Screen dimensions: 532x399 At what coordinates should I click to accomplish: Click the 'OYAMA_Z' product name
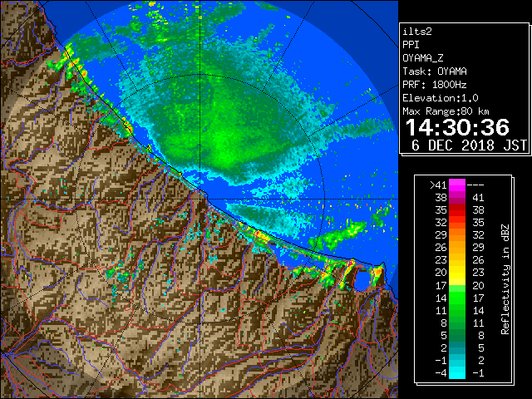click(423, 58)
